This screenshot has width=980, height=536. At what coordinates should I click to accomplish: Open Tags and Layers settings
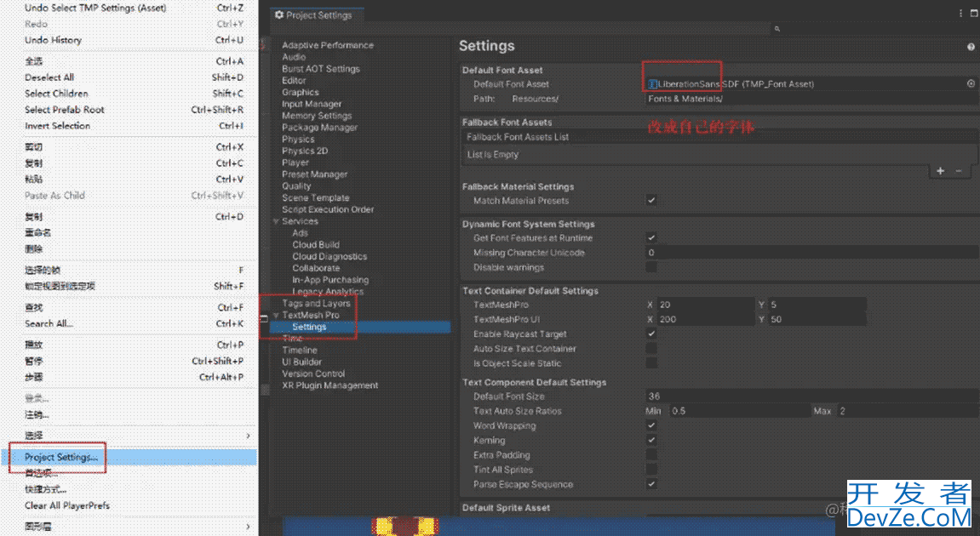316,303
